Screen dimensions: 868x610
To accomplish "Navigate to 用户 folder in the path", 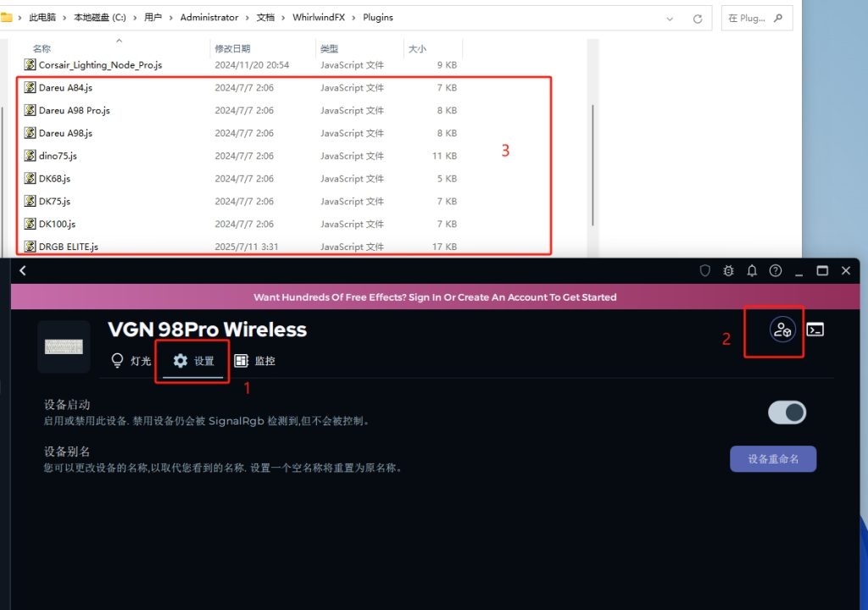I will click(x=153, y=18).
